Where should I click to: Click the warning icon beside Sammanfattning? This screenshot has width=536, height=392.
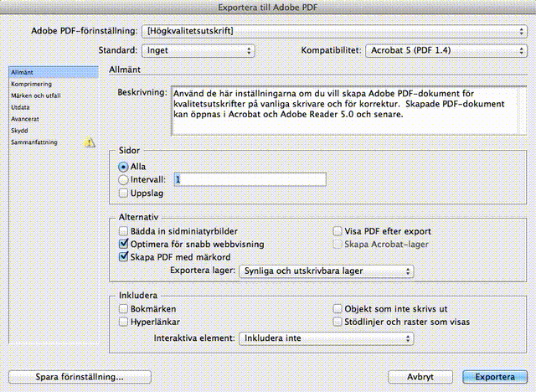90,142
